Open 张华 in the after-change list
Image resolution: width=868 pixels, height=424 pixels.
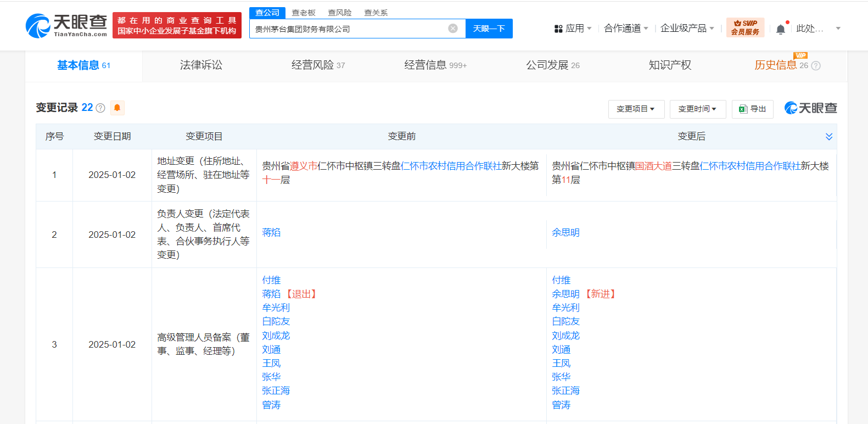[561, 377]
